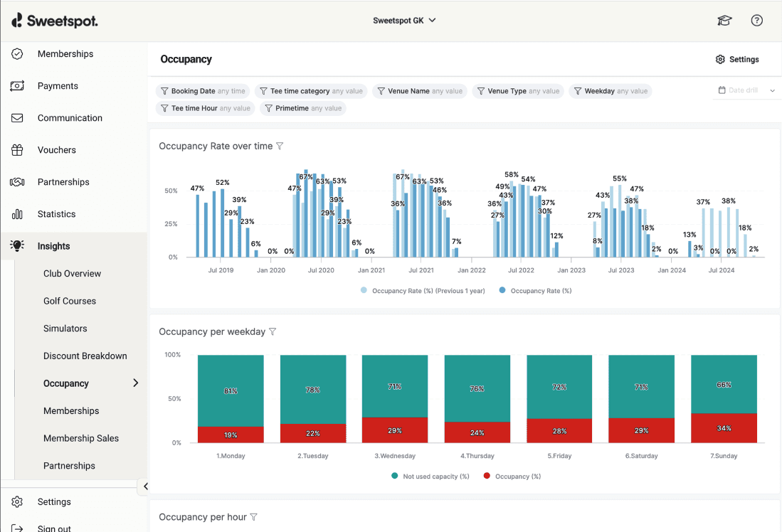Click the filter icon beside Occupancy Rate over time
The height and width of the screenshot is (532, 782).
(x=280, y=146)
